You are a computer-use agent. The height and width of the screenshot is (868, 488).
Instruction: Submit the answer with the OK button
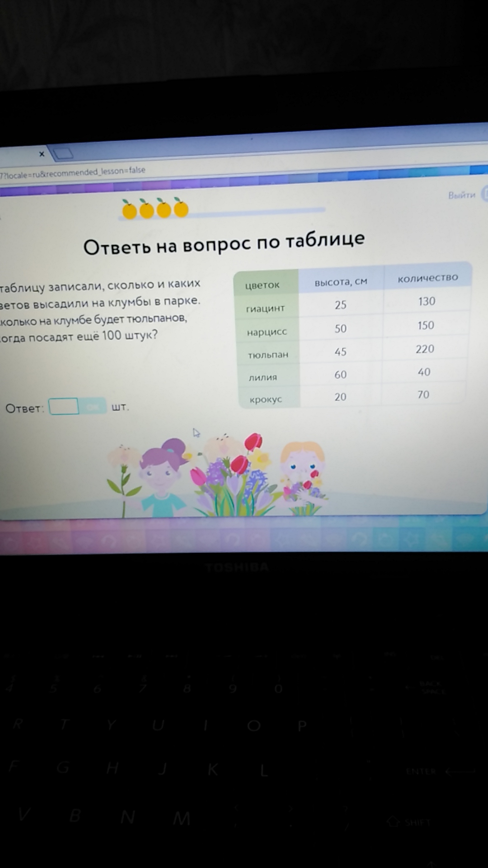(93, 406)
